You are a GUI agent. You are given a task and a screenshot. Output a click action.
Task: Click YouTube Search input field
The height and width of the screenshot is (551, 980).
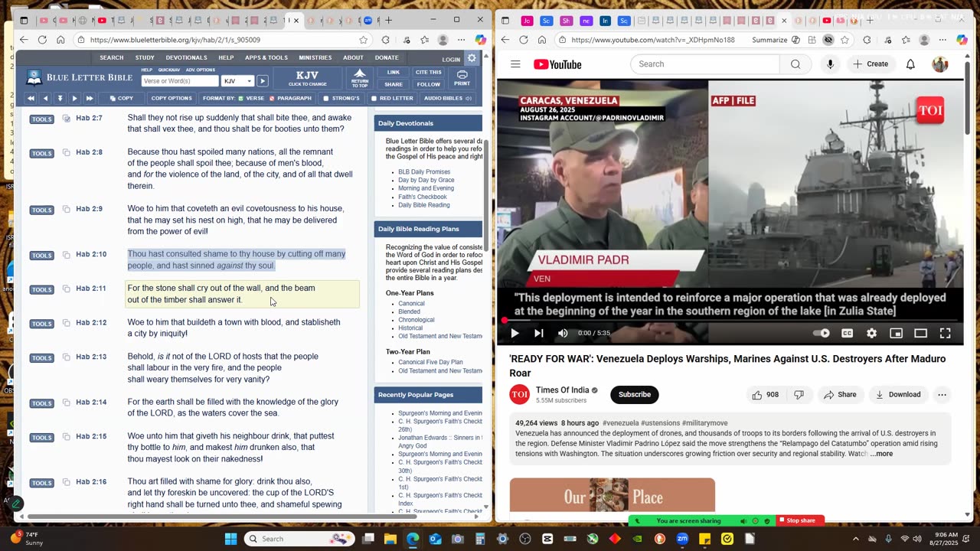(x=705, y=64)
